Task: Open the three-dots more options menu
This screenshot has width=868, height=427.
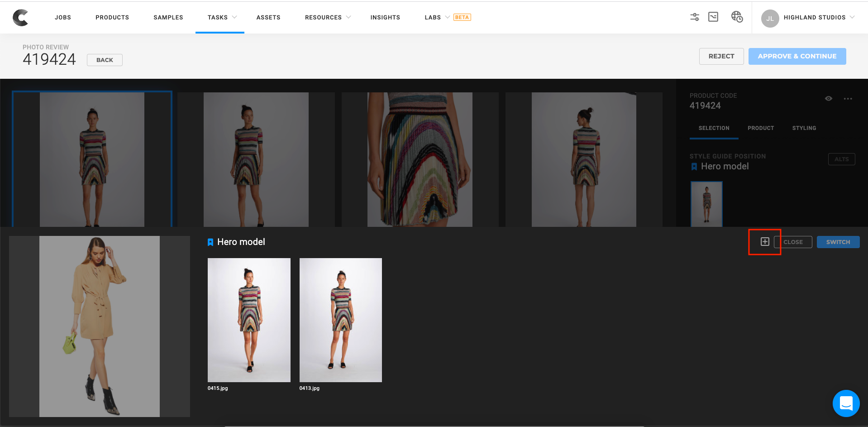Action: (x=848, y=99)
